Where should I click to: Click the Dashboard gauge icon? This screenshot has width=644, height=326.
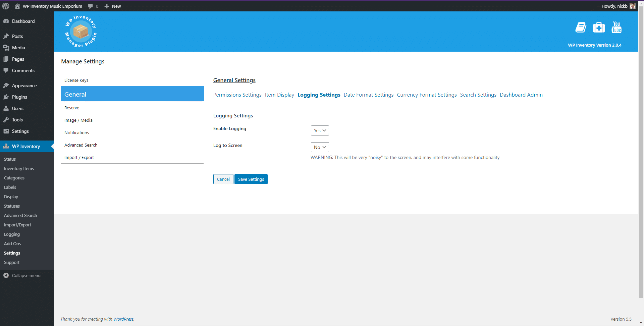(x=6, y=21)
